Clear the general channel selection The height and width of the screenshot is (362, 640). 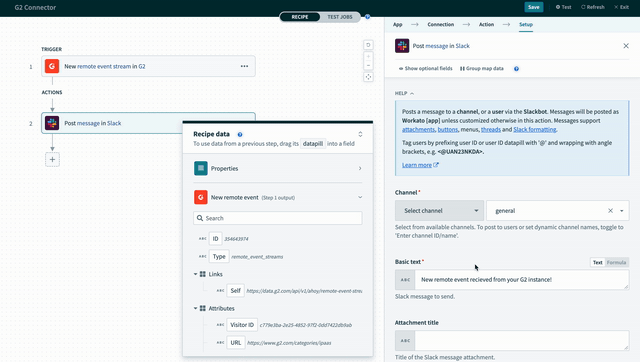click(x=610, y=211)
